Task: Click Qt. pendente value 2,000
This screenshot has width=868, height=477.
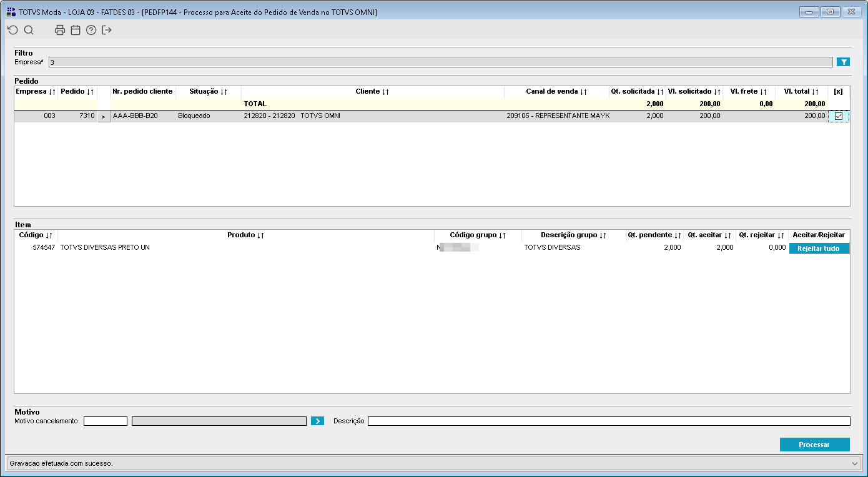Action: [x=655, y=248]
